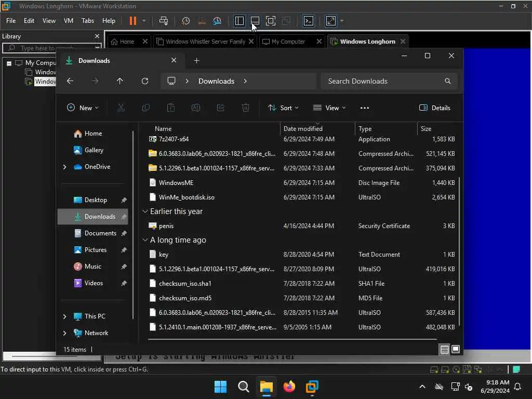Click the VMware pause VM button
Screen dimensions: 532x399
pyautogui.click(x=132, y=21)
